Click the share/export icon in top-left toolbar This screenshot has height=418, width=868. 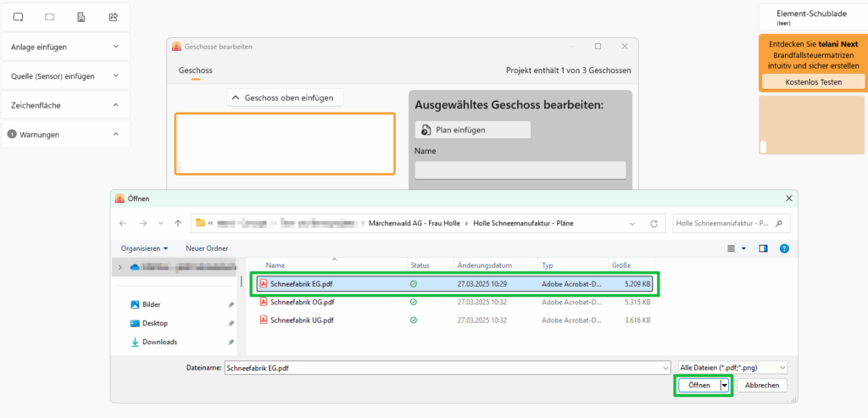pyautogui.click(x=114, y=17)
